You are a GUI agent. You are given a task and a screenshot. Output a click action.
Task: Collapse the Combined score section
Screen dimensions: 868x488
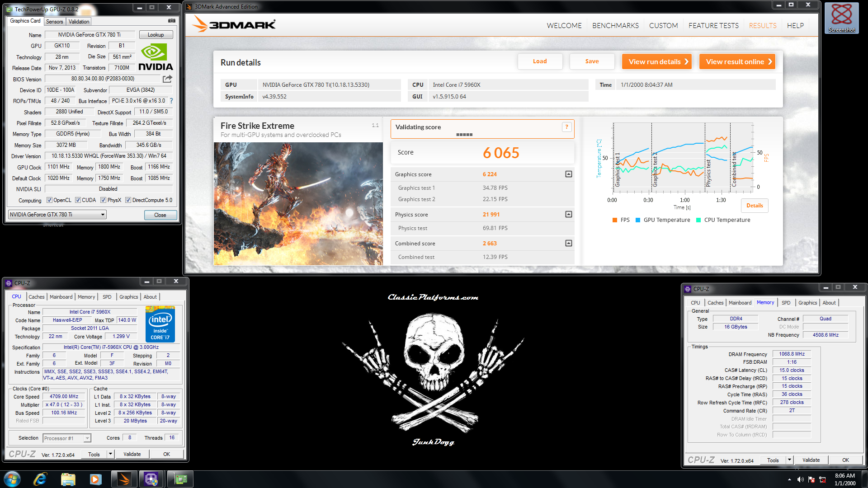tap(569, 243)
